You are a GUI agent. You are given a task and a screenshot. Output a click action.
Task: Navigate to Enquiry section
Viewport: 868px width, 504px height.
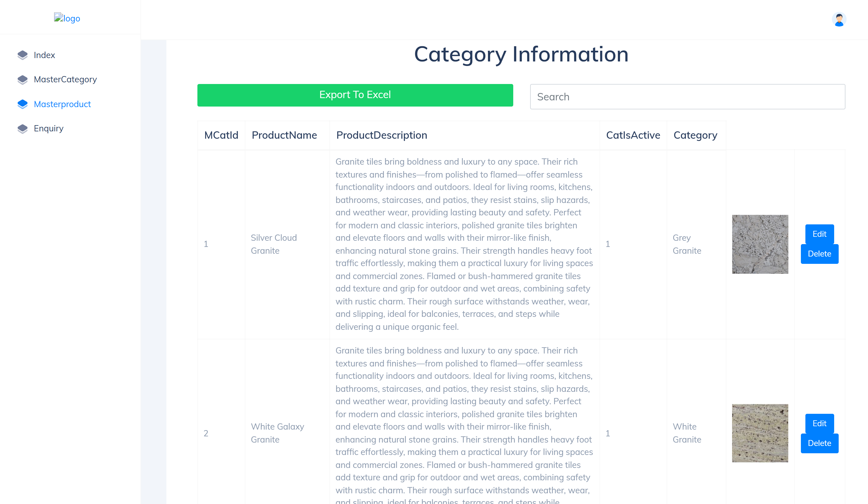pos(49,129)
